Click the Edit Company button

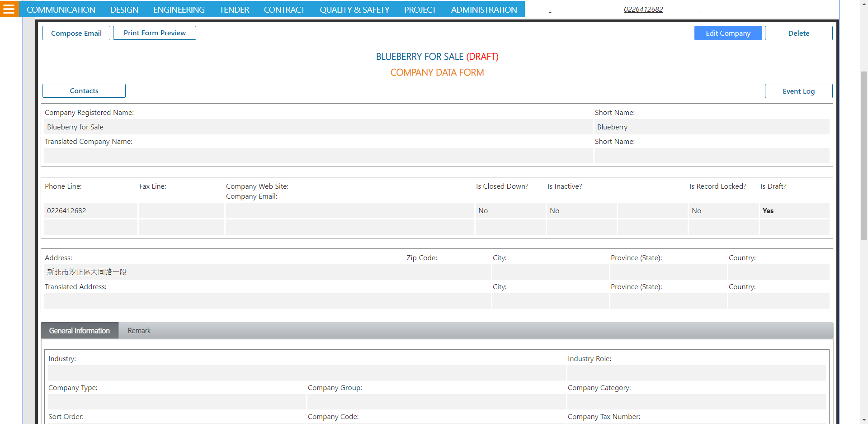(728, 33)
